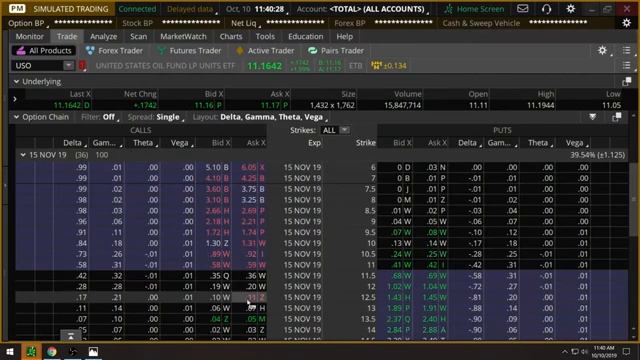Image resolution: width=640 pixels, height=360 pixels.
Task: Open the MarketWatch tab
Action: point(183,36)
